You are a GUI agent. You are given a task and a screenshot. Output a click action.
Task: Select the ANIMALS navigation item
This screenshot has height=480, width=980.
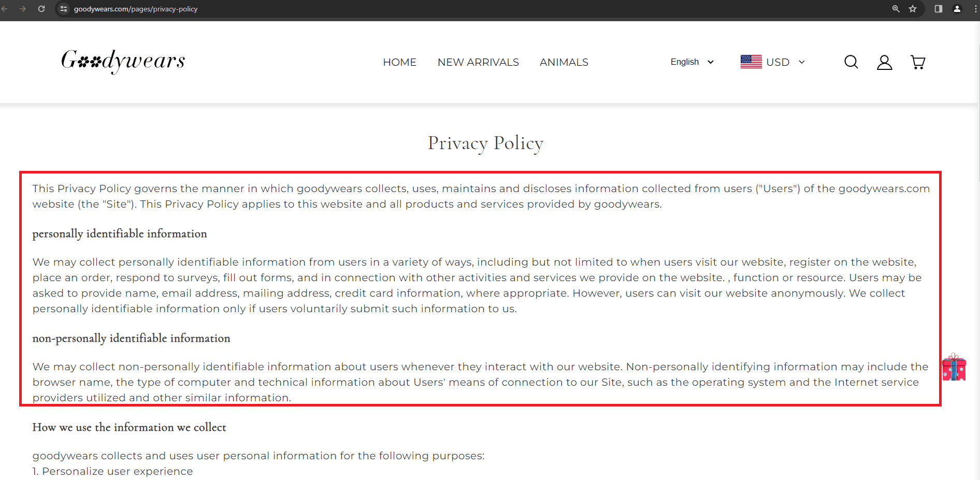[x=564, y=62]
